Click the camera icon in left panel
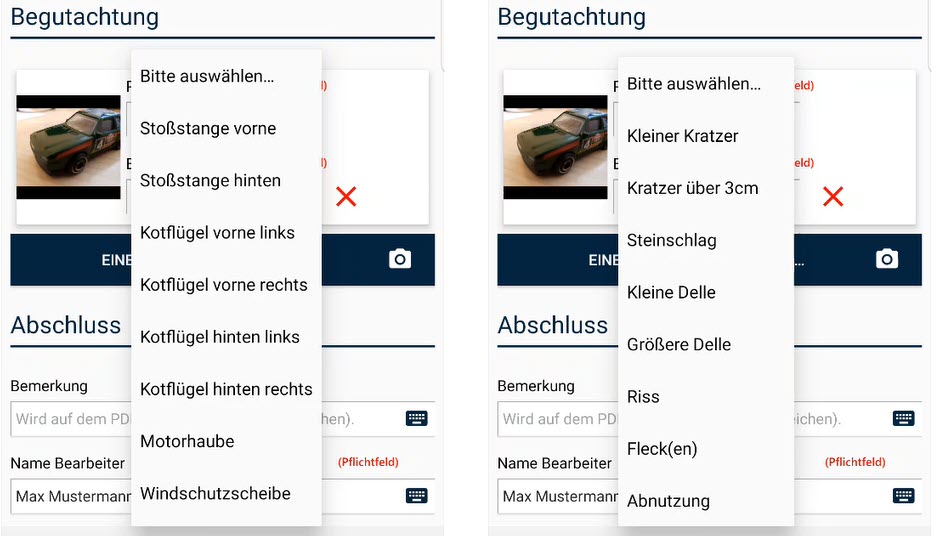Image resolution: width=932 pixels, height=536 pixels. point(400,260)
